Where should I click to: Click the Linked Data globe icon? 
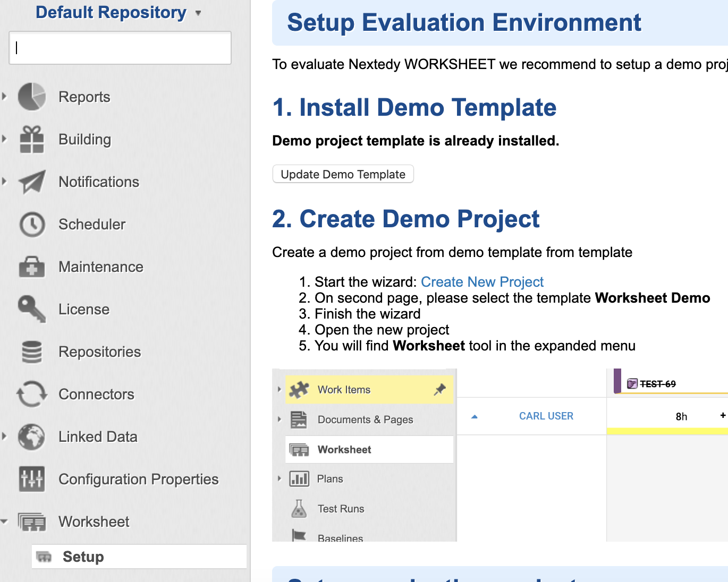click(32, 437)
